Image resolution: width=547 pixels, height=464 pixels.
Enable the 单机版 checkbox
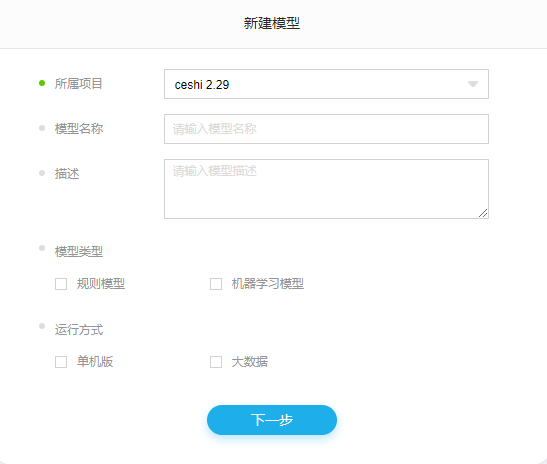click(61, 362)
